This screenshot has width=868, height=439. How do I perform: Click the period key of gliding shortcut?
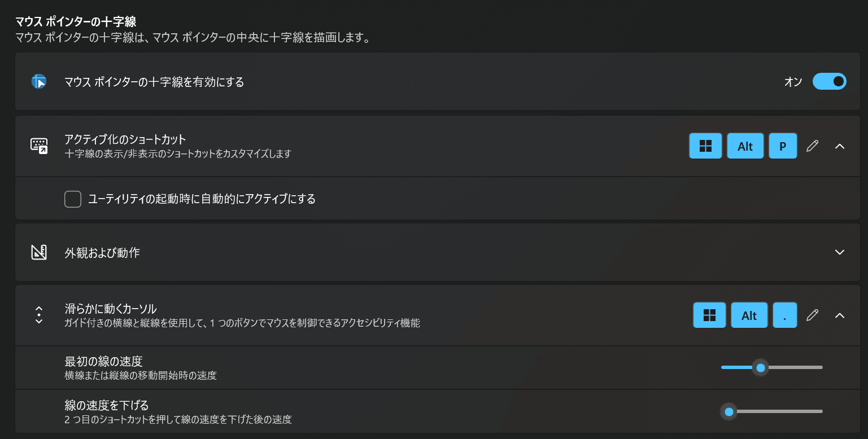[x=784, y=315]
